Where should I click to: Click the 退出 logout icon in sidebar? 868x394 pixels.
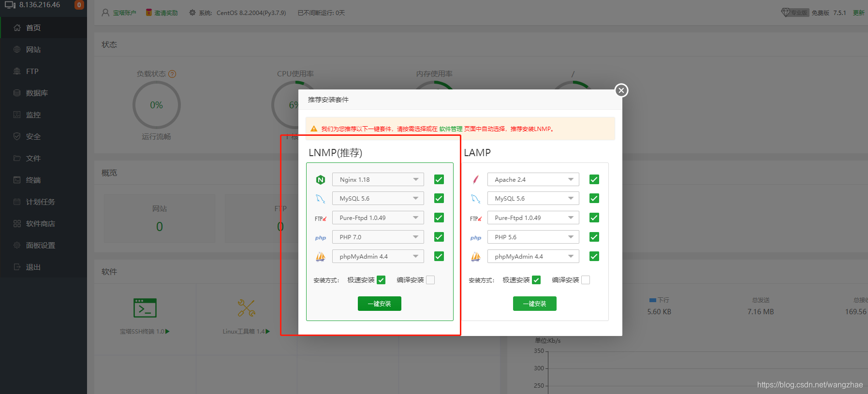(x=17, y=267)
